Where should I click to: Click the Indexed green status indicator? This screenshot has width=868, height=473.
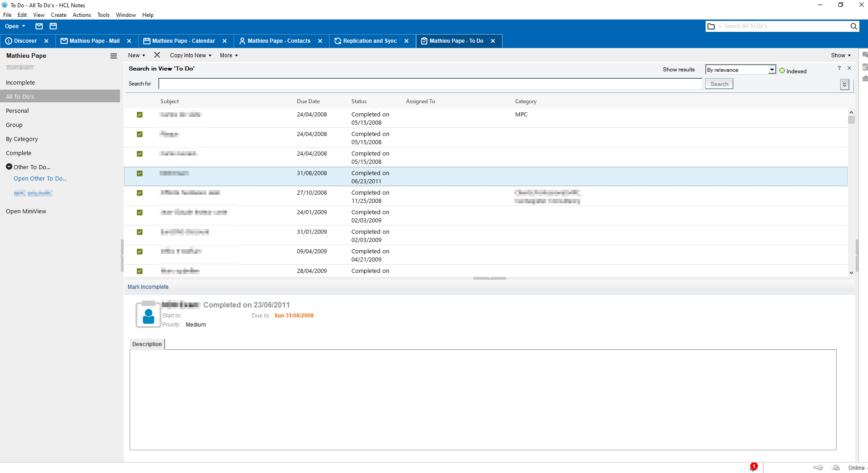pos(782,71)
